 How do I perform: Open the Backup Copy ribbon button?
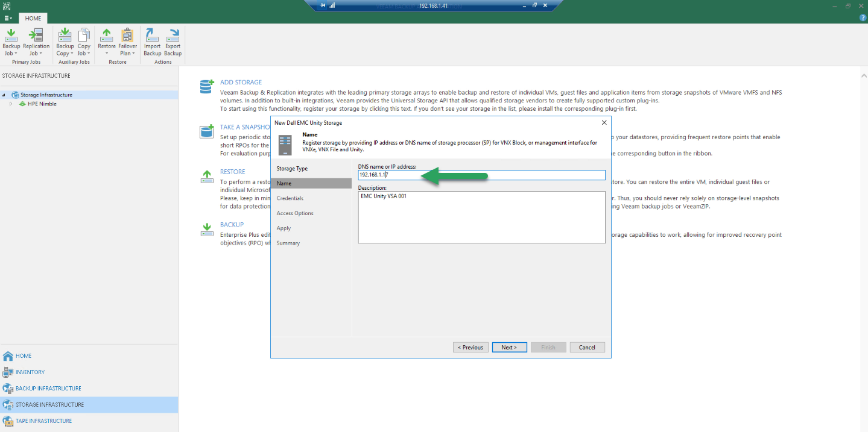click(65, 42)
